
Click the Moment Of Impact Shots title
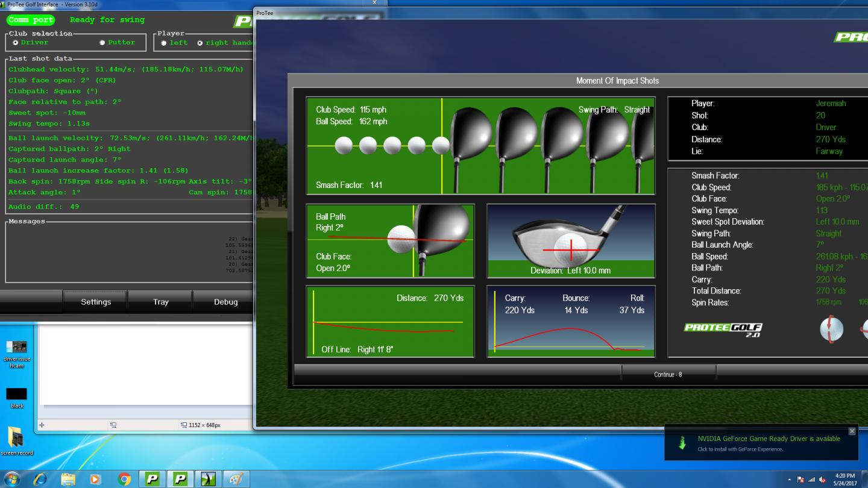pos(617,81)
